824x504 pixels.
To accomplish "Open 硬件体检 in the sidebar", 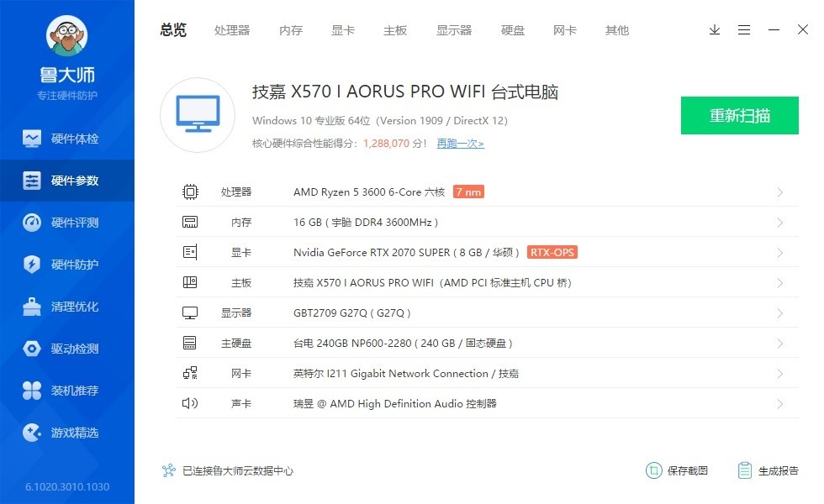I will pos(67,139).
